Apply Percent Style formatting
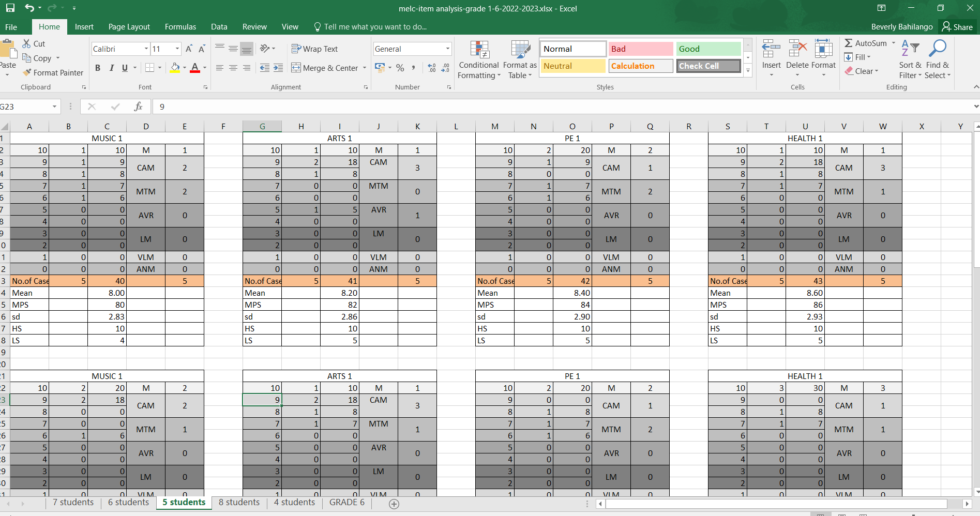This screenshot has height=516, width=980. [400, 68]
